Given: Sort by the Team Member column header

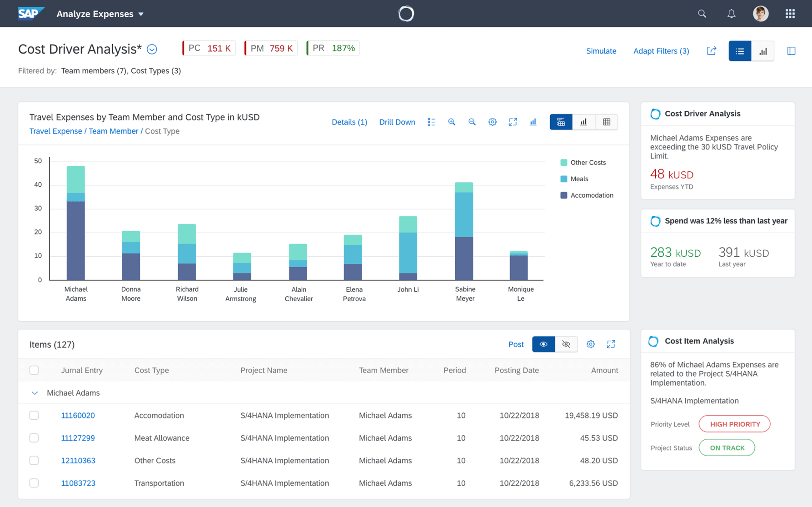Looking at the screenshot, I should click(x=384, y=370).
